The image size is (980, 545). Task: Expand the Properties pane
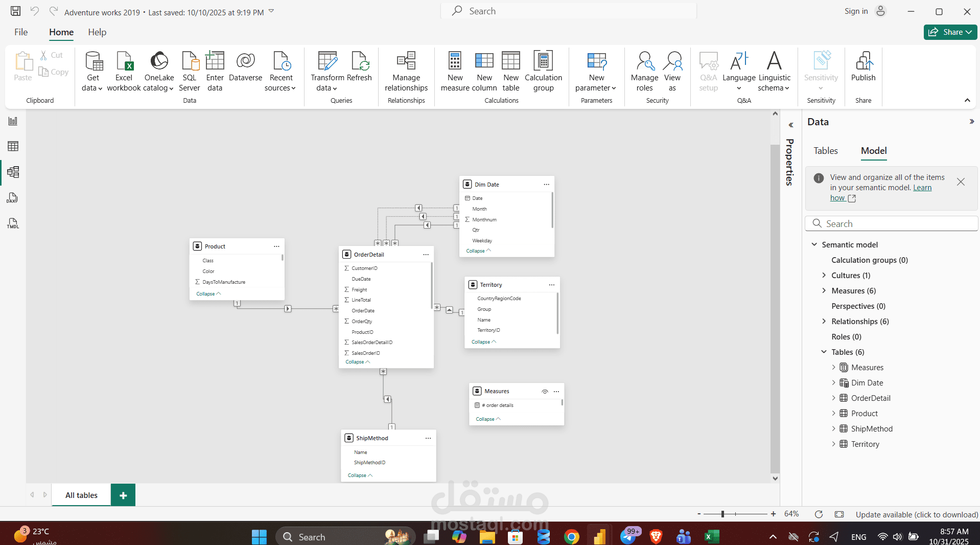790,125
